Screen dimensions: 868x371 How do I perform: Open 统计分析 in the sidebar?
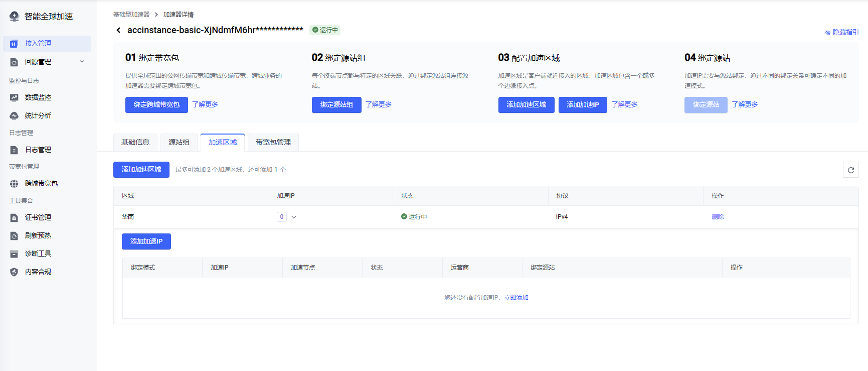[38, 116]
